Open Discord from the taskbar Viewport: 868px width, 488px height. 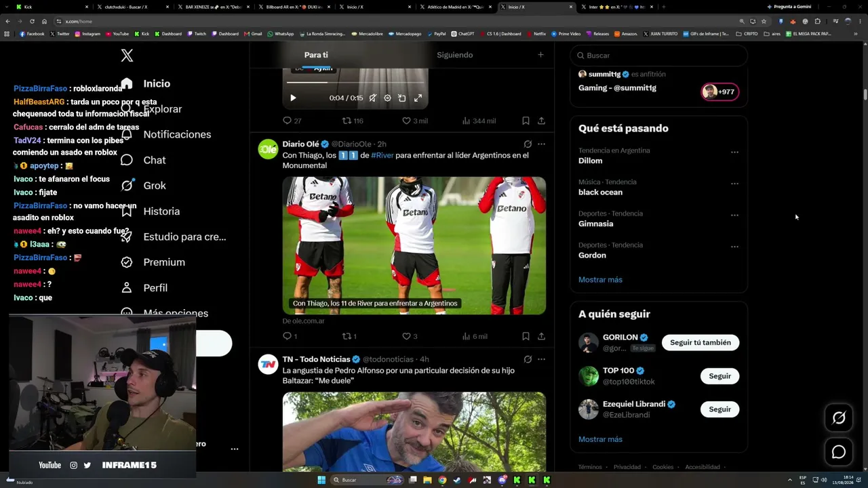[x=502, y=480]
